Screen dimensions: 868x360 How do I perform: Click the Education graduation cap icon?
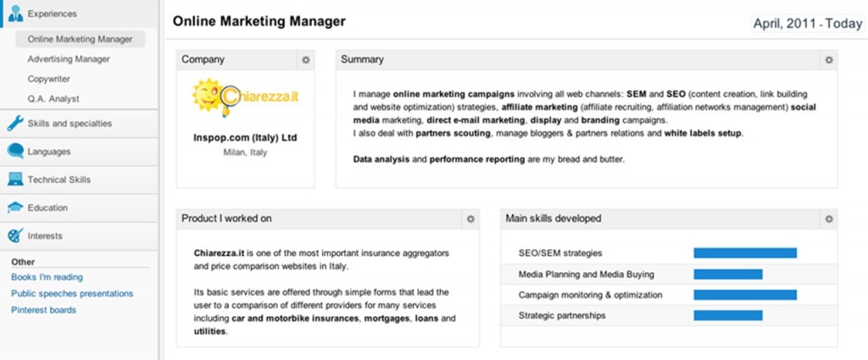[x=14, y=208]
